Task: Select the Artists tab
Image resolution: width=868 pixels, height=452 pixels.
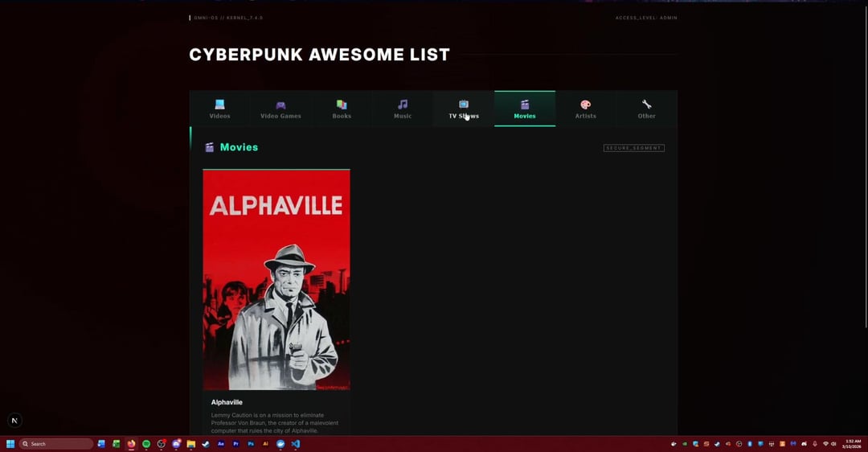Action: click(586, 109)
